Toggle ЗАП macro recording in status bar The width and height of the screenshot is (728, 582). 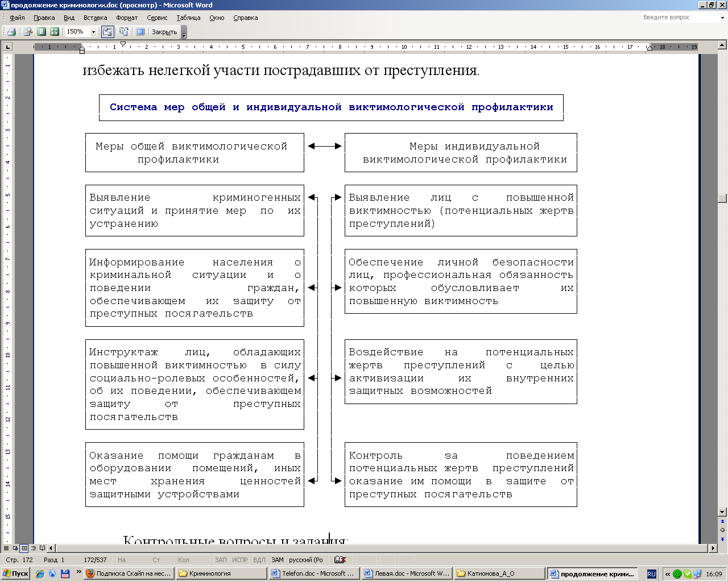pos(221,560)
